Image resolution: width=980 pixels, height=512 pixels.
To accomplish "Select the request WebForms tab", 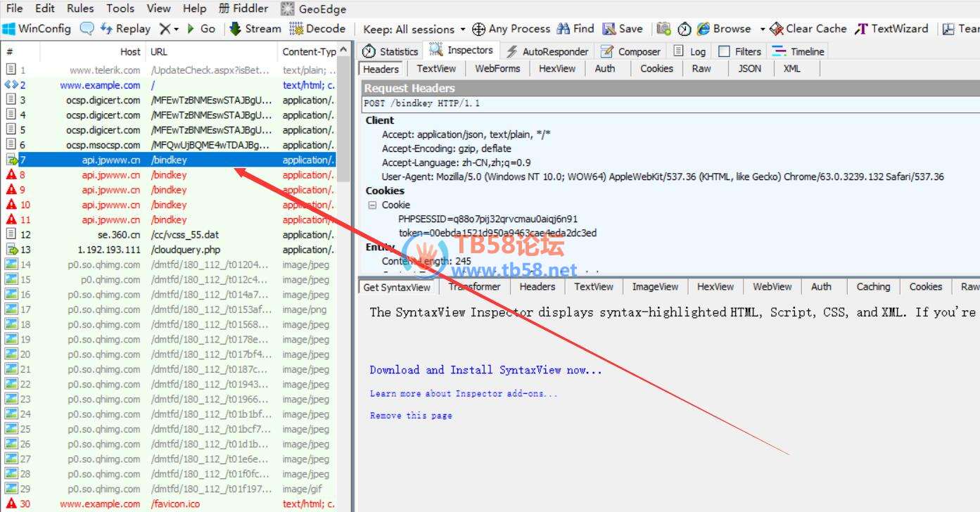I will pos(497,69).
